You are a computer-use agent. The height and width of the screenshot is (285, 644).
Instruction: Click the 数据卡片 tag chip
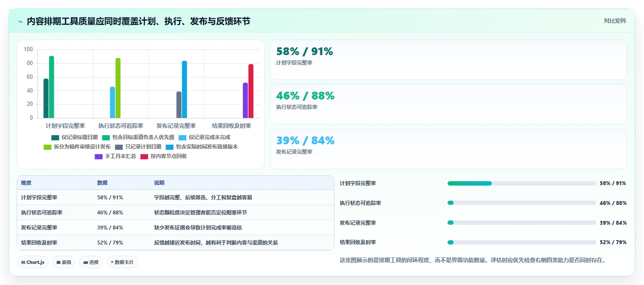pos(122,262)
